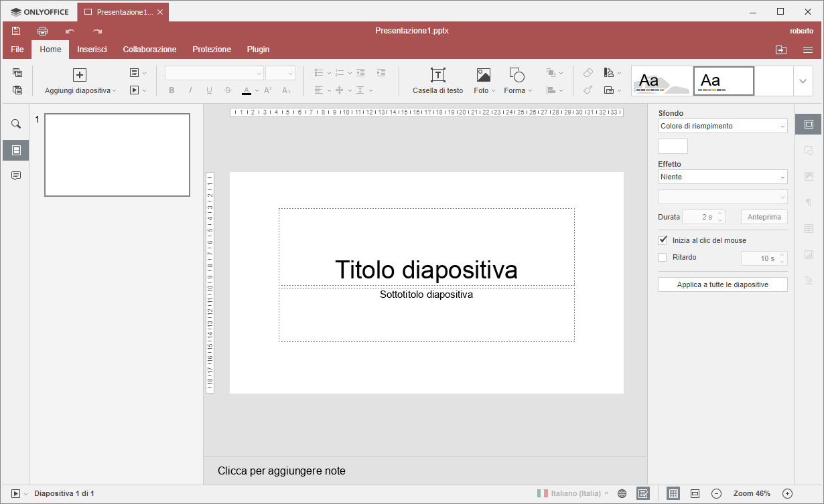824x504 pixels.
Task: Enable the Ritardo checkbox
Action: pyautogui.click(x=663, y=258)
